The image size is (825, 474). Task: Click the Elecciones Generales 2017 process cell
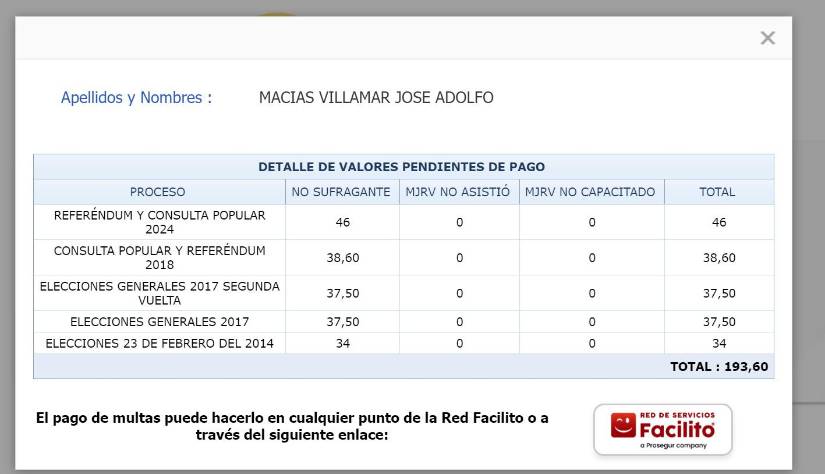pyautogui.click(x=159, y=322)
